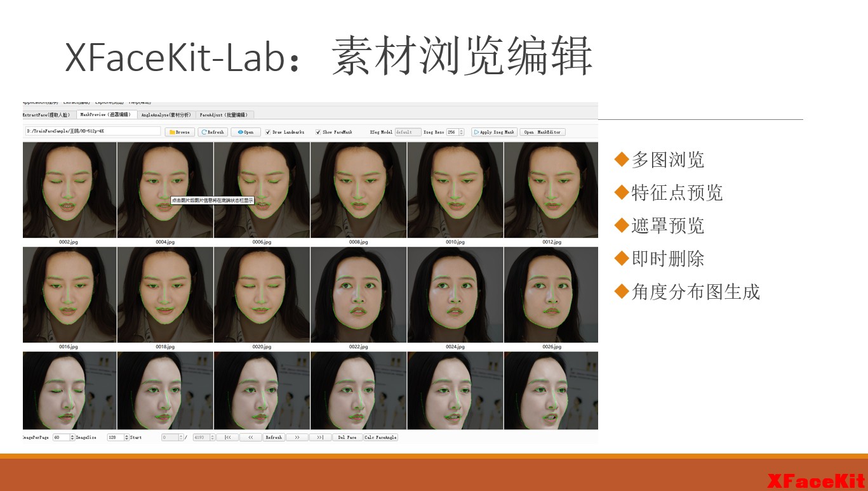Image resolution: width=868 pixels, height=491 pixels.
Task: Select the 0004.jpg face thumbnail
Action: [x=165, y=190]
